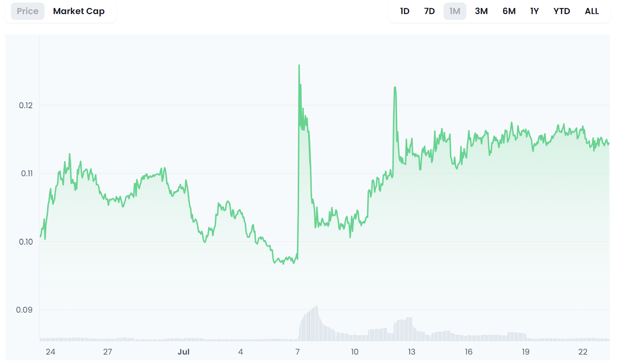
Task: Click the 27 date axis label
Action: click(108, 352)
